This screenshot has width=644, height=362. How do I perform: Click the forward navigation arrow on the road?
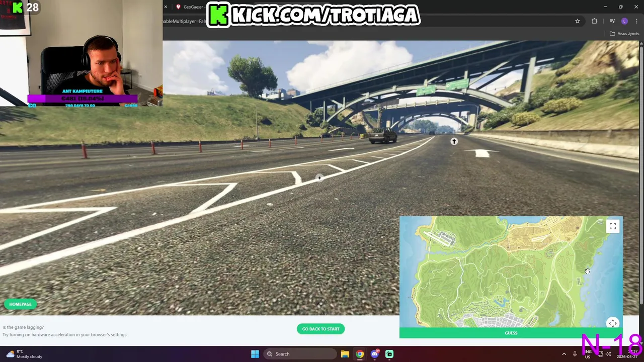pos(454,142)
